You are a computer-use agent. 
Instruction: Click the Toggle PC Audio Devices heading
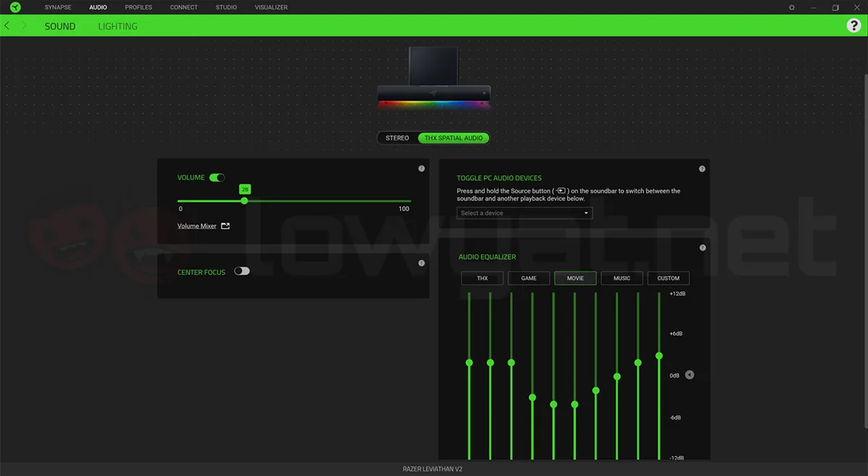(x=499, y=178)
